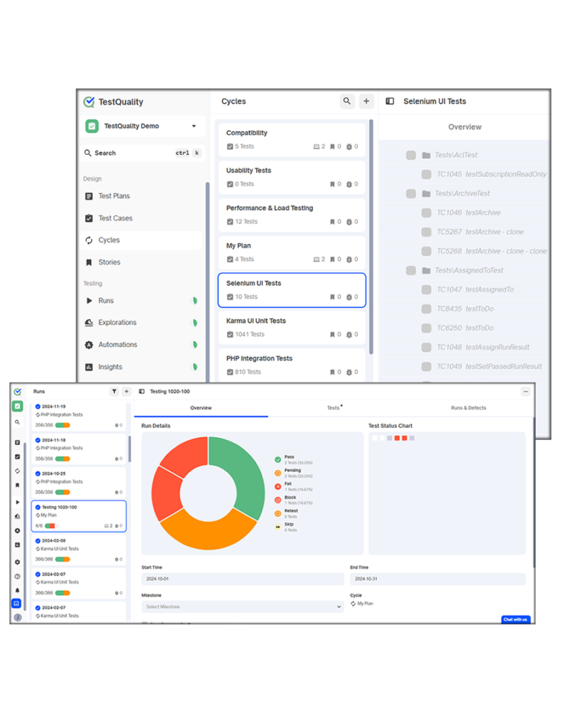This screenshot has height=728, width=564.
Task: Click the notifications bell in the Runs sidebar
Action: click(17, 590)
